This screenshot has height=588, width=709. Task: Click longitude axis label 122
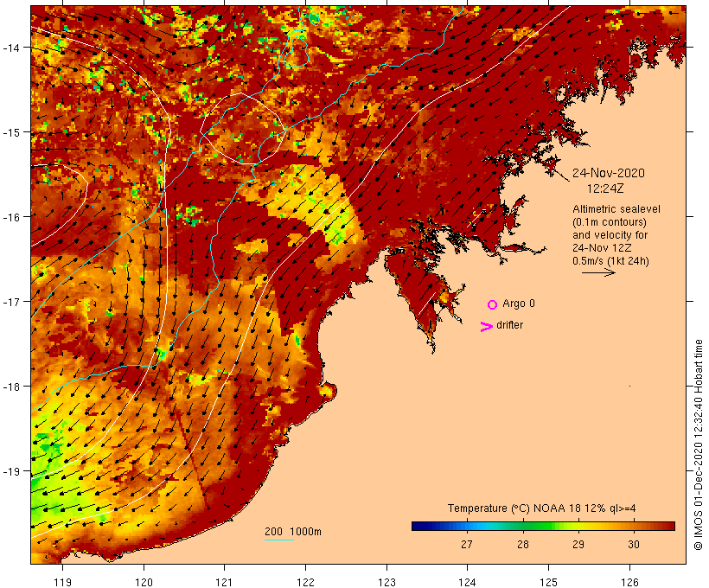306,582
